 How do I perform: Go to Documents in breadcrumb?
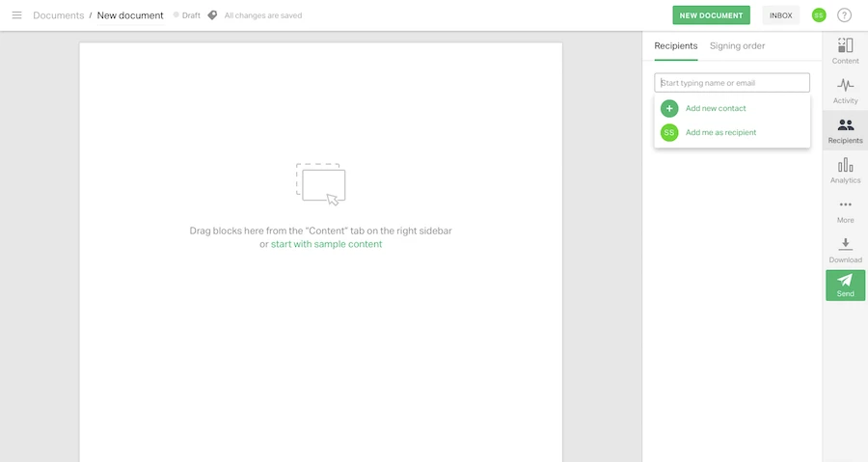point(58,15)
